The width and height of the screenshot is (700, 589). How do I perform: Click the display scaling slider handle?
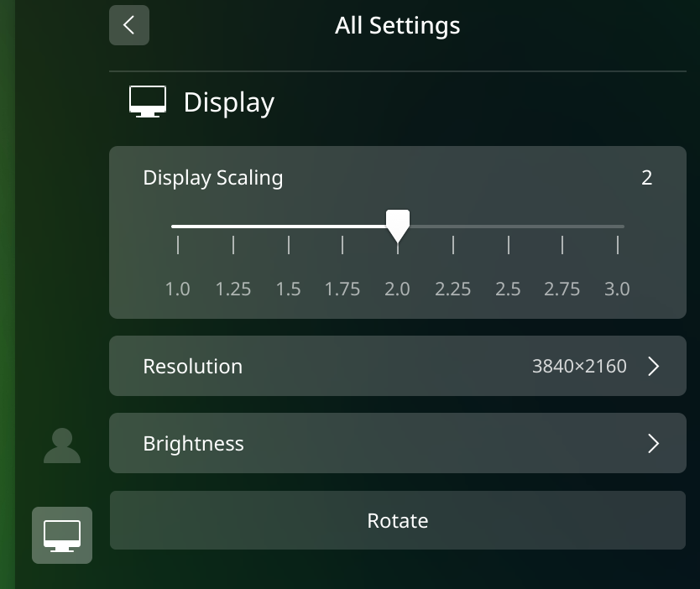398,226
